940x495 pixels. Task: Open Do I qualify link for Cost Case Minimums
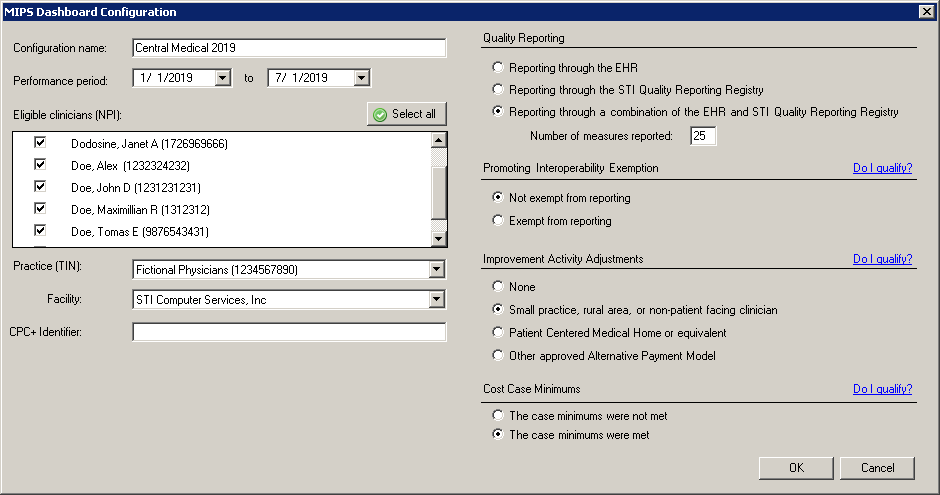[x=882, y=389]
